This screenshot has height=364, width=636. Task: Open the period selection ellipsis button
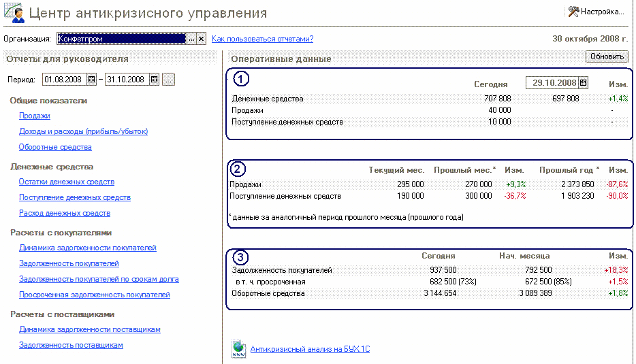[x=168, y=80]
